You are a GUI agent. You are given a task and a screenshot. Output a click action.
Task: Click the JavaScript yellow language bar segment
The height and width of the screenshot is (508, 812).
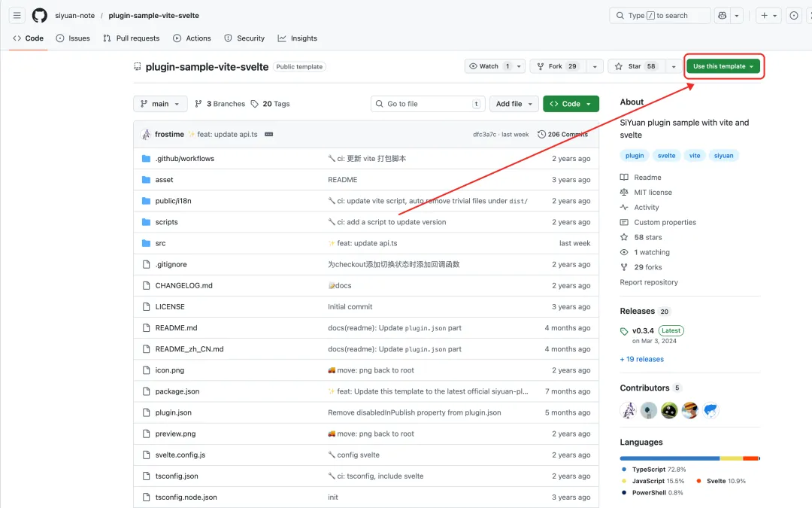(x=732, y=458)
